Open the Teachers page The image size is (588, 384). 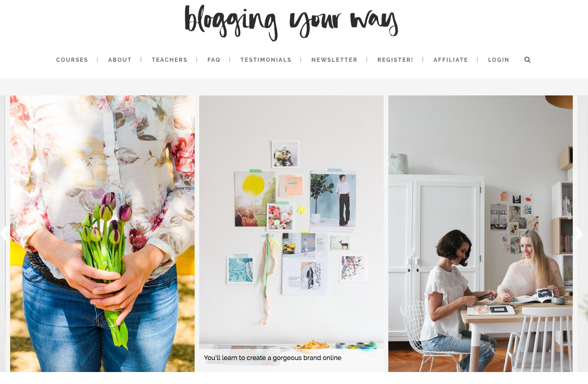(170, 60)
